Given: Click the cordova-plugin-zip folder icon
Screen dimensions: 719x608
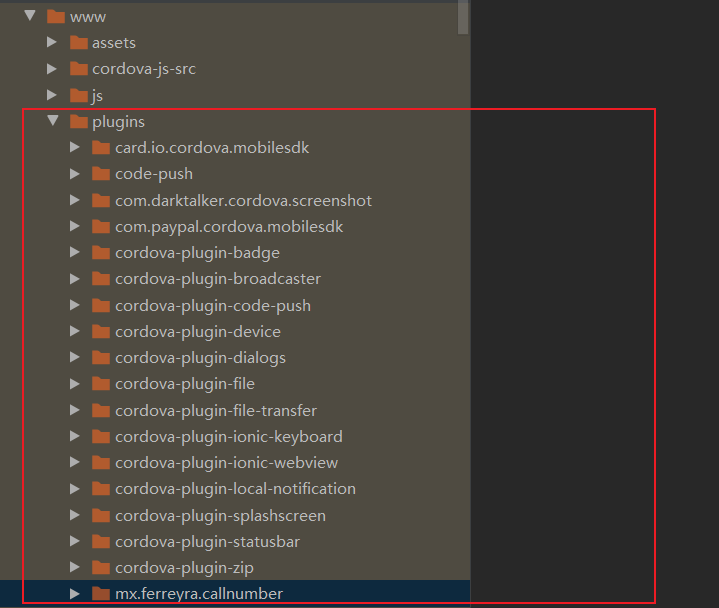Looking at the screenshot, I should coord(101,568).
